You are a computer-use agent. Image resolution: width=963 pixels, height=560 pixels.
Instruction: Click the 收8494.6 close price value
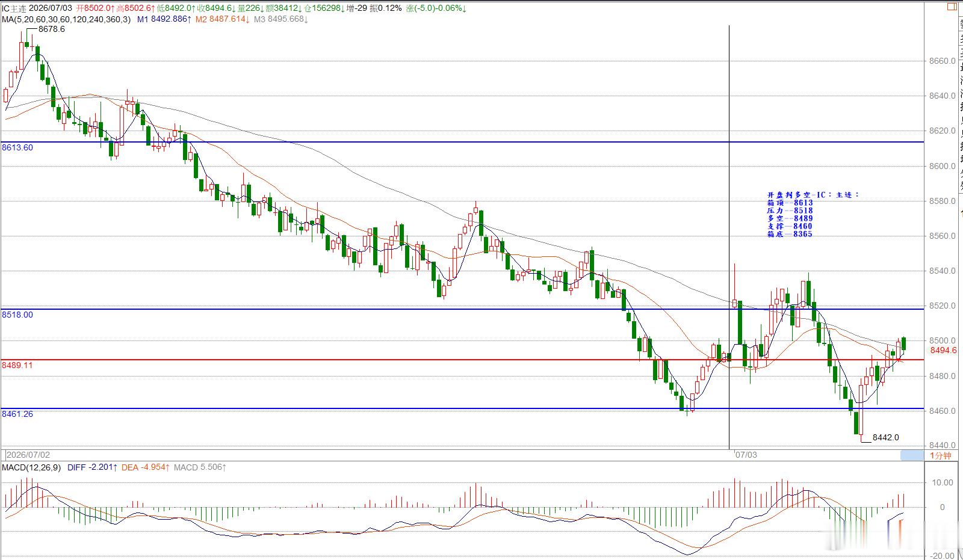pyautogui.click(x=216, y=8)
